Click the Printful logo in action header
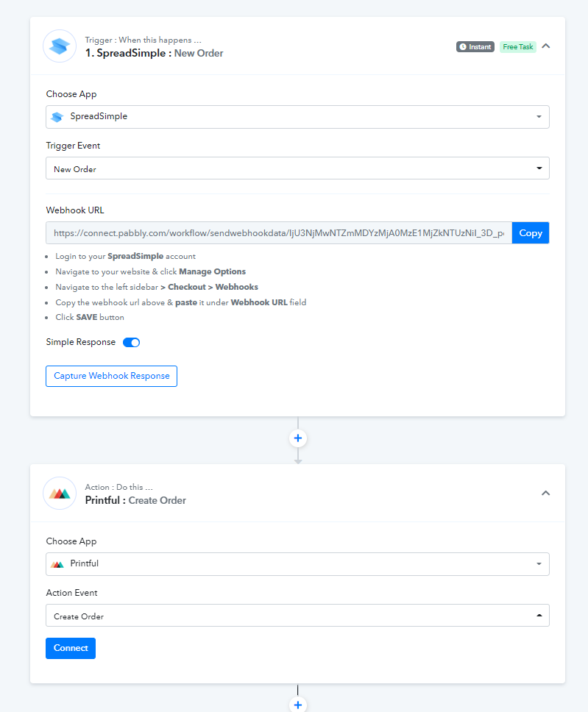Viewport: 588px width, 712px height. [x=60, y=493]
